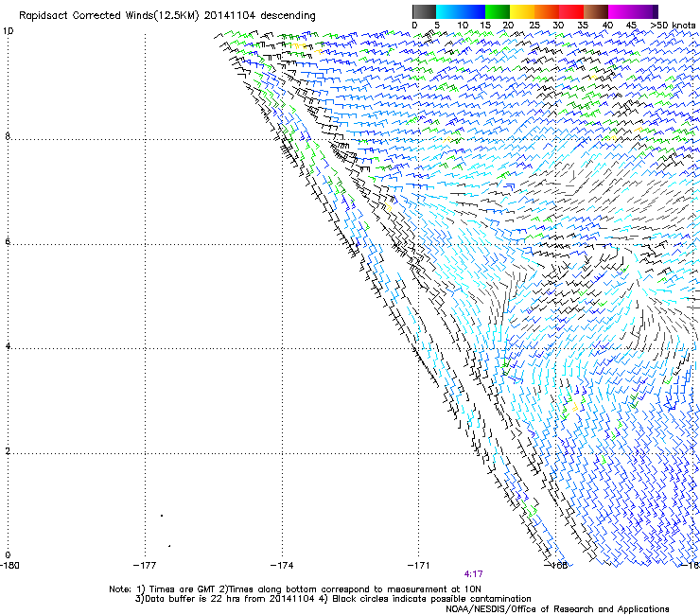Click the color legend label '35'

click(583, 26)
